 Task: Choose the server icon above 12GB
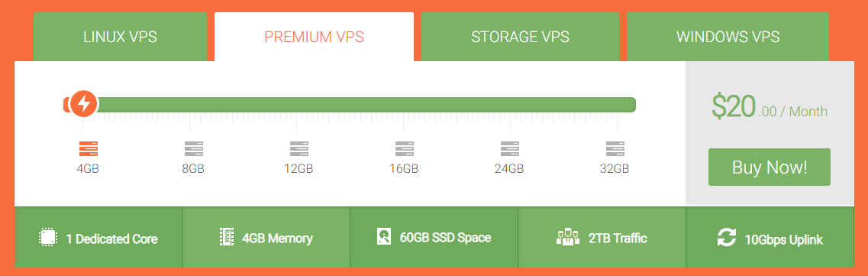tap(299, 148)
